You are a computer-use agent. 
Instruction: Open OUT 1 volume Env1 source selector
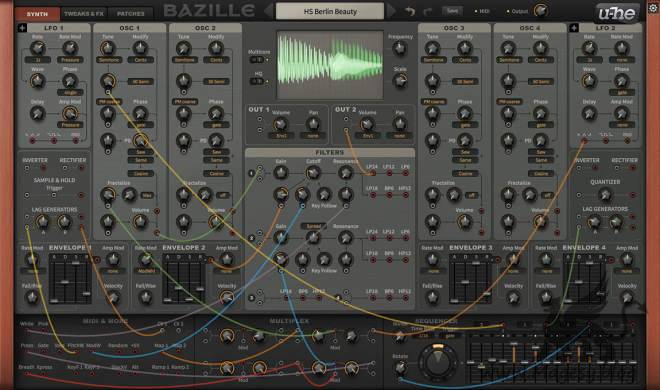pos(281,136)
